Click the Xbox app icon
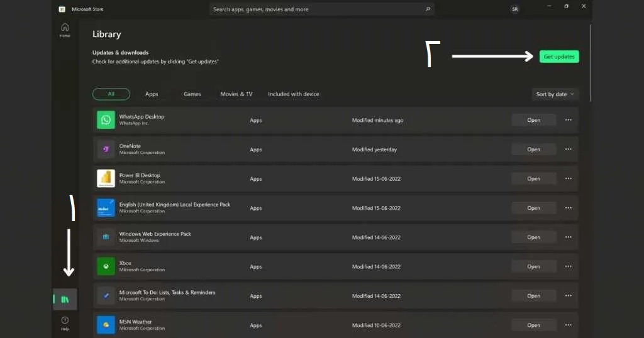Image resolution: width=644 pixels, height=338 pixels. (106, 266)
